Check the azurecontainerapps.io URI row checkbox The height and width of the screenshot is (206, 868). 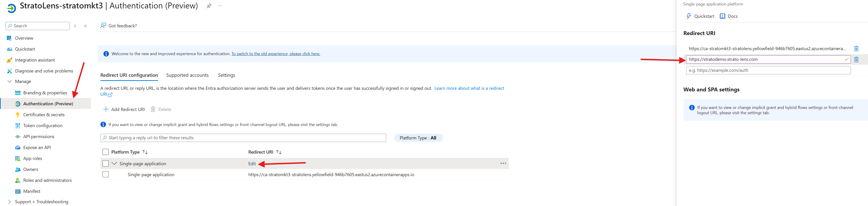pyautogui.click(x=106, y=174)
